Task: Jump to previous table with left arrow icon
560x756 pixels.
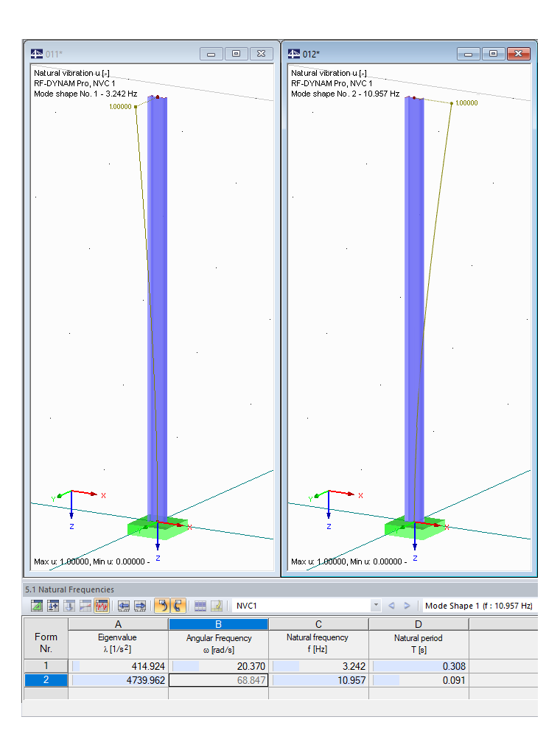Action: 124,606
